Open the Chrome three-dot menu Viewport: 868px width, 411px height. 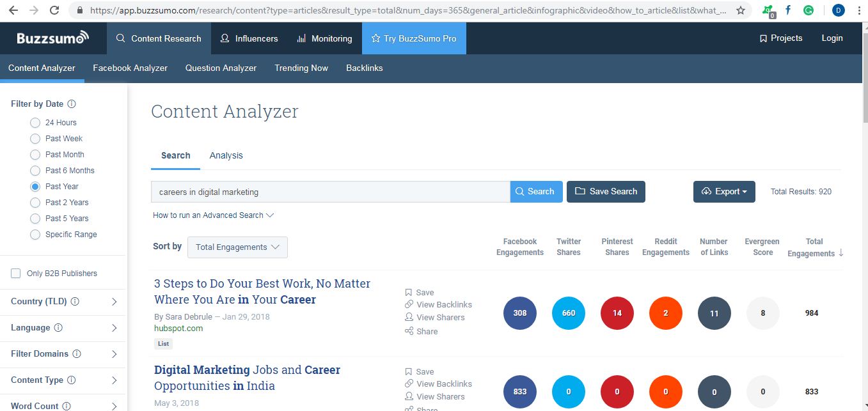pyautogui.click(x=859, y=10)
